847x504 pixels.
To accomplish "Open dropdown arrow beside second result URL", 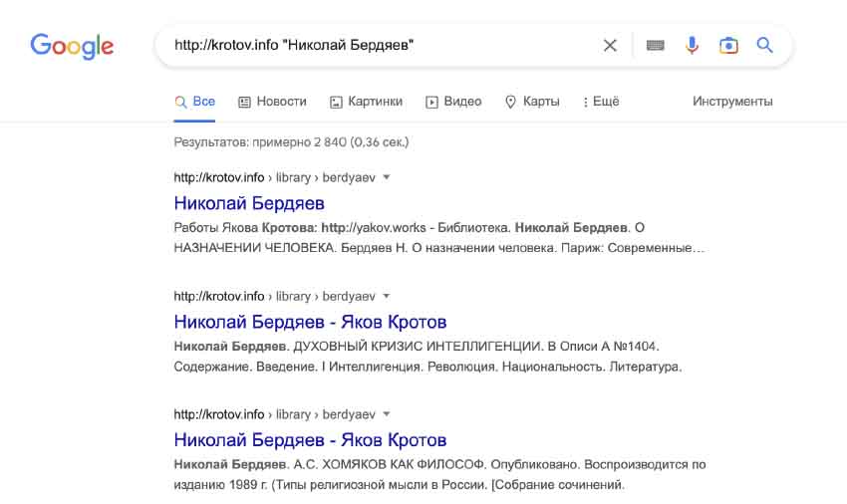I will tap(387, 296).
